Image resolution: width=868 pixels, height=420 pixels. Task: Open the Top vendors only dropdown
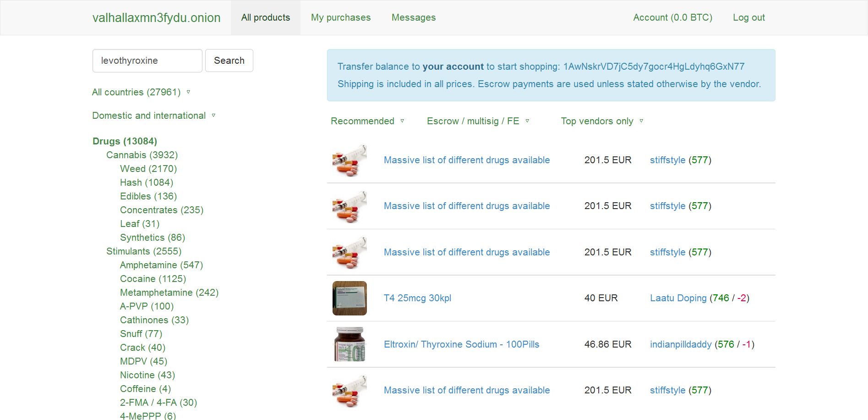[x=602, y=121]
